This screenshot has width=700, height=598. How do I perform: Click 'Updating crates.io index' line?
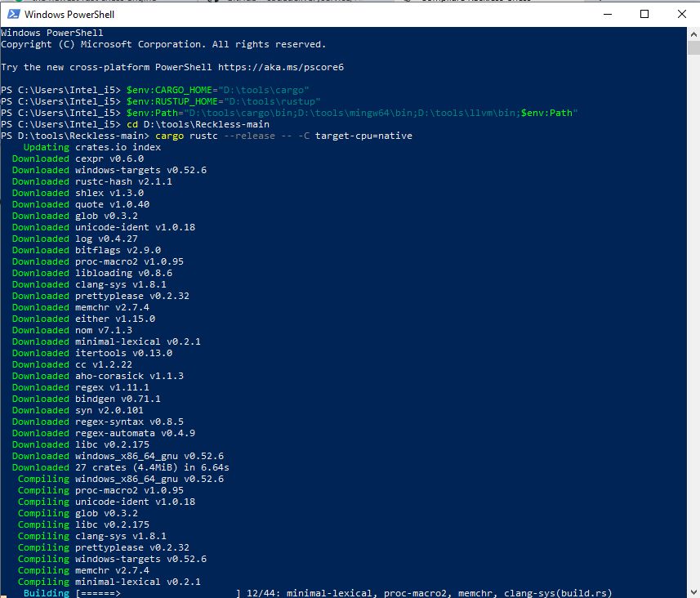(x=92, y=147)
